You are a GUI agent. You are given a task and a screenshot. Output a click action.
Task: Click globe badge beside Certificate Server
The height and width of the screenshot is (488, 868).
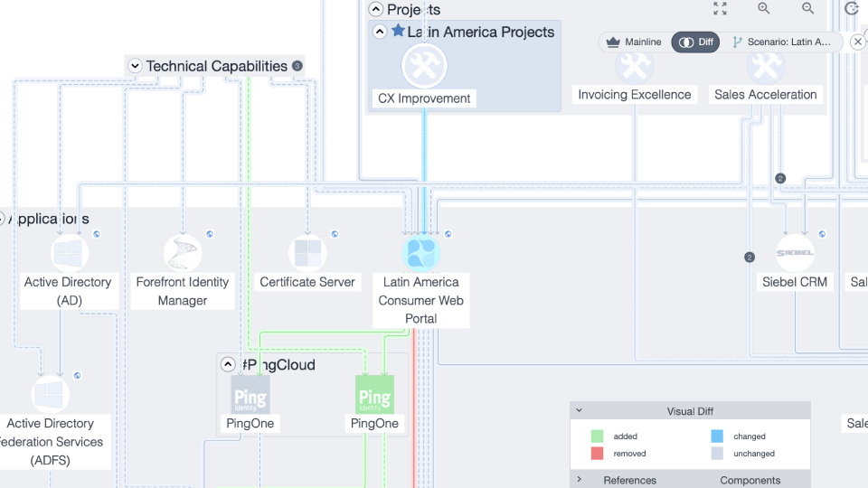point(335,234)
